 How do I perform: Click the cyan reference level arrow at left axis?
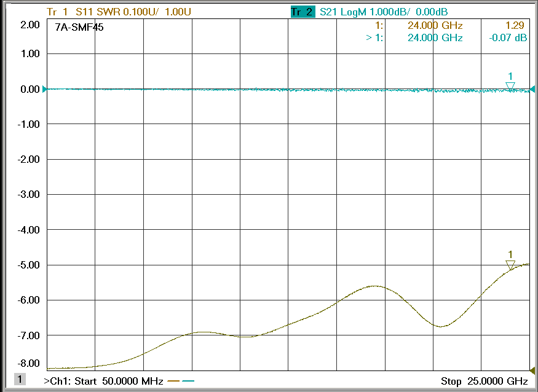click(44, 89)
